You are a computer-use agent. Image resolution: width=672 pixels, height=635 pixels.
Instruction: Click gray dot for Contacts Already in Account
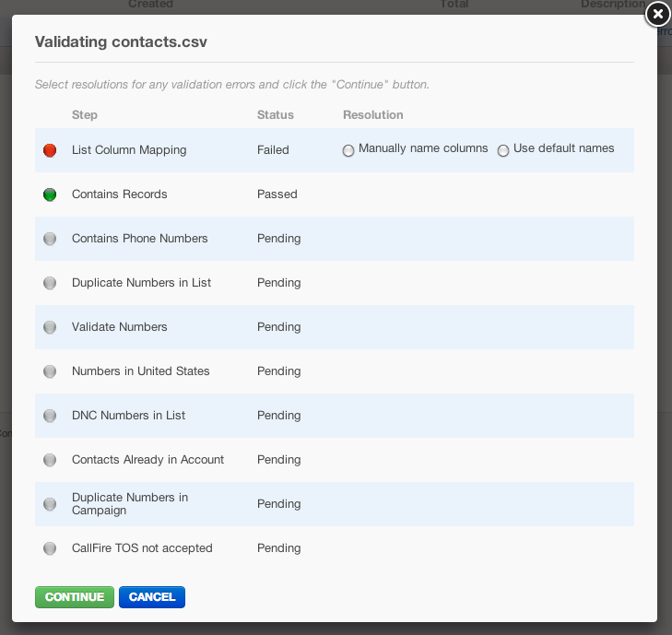(x=50, y=460)
